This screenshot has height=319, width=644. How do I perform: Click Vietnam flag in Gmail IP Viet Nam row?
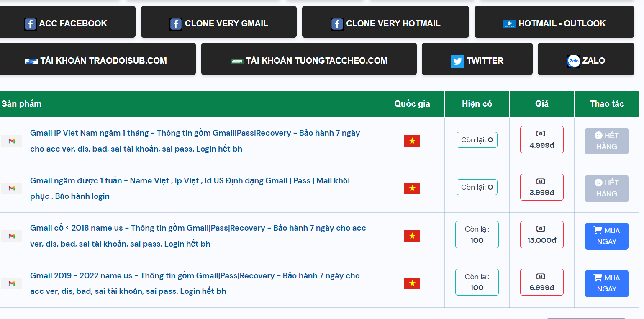coord(412,141)
